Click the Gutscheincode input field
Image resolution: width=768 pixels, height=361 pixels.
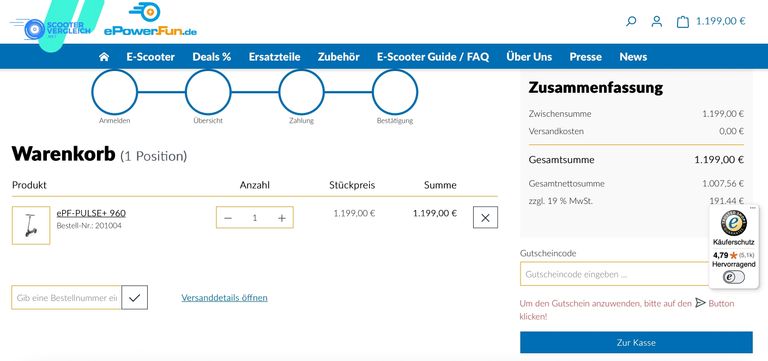614,274
